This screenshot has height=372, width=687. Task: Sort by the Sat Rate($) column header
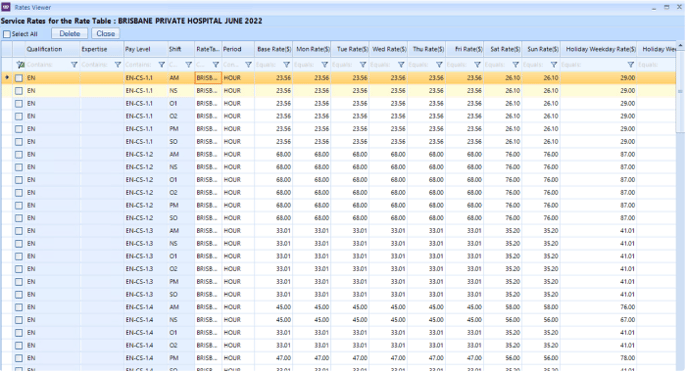pos(503,49)
